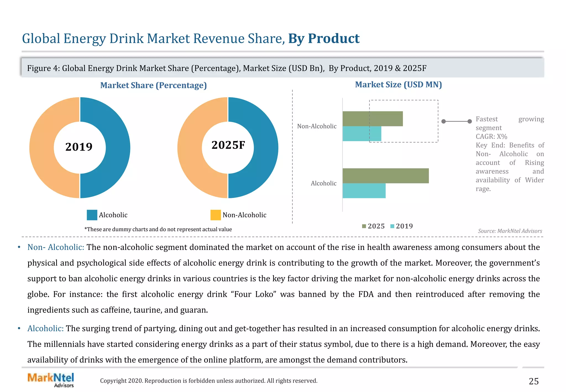Click the page number 25
Screen dimensions: 566x392
click(534, 381)
